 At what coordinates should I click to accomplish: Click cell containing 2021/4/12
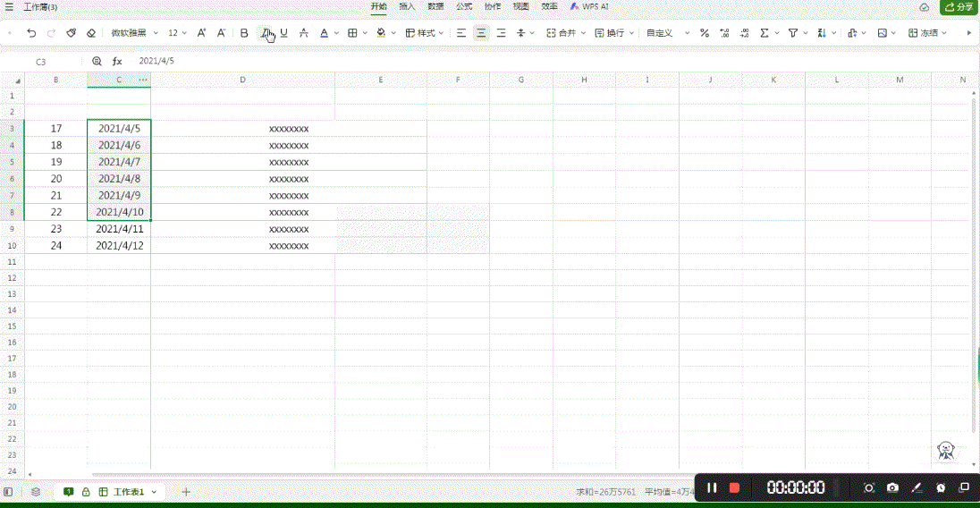click(x=120, y=246)
